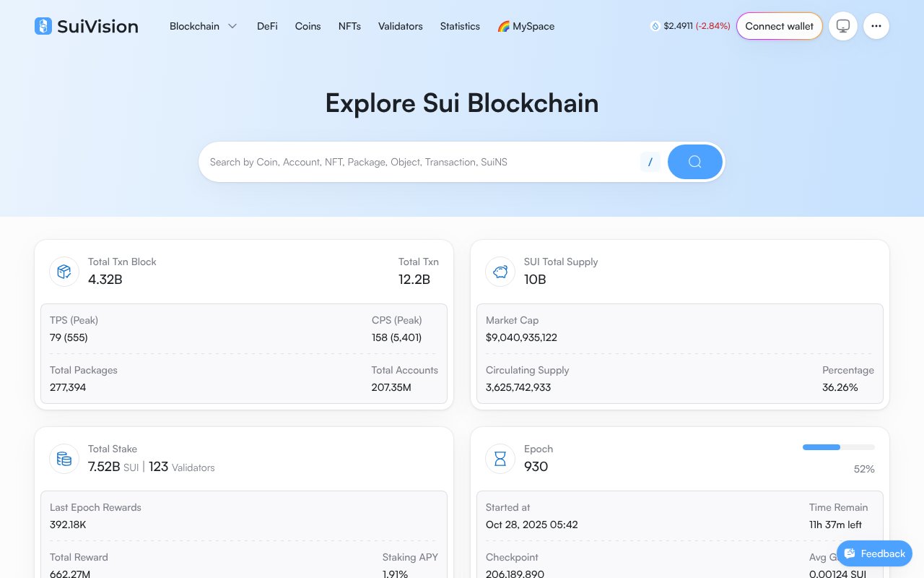
Task: Open the Coins page
Action: coord(308,26)
